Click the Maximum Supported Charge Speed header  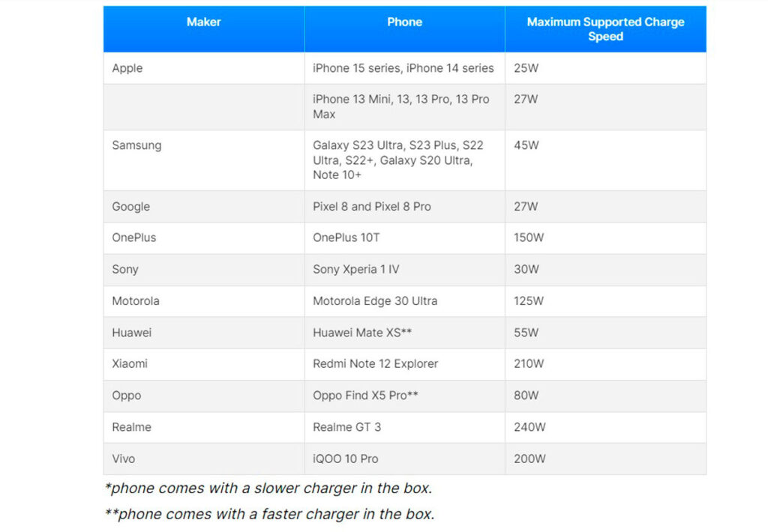pyautogui.click(x=605, y=29)
